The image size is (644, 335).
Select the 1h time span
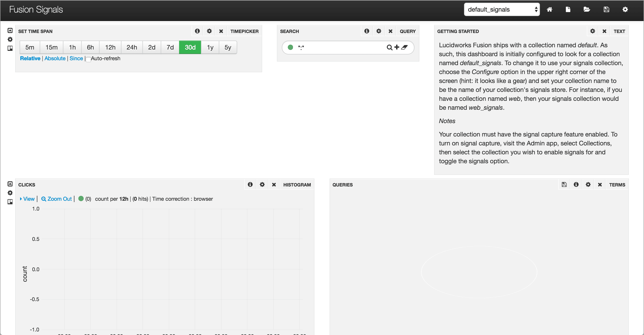point(72,47)
